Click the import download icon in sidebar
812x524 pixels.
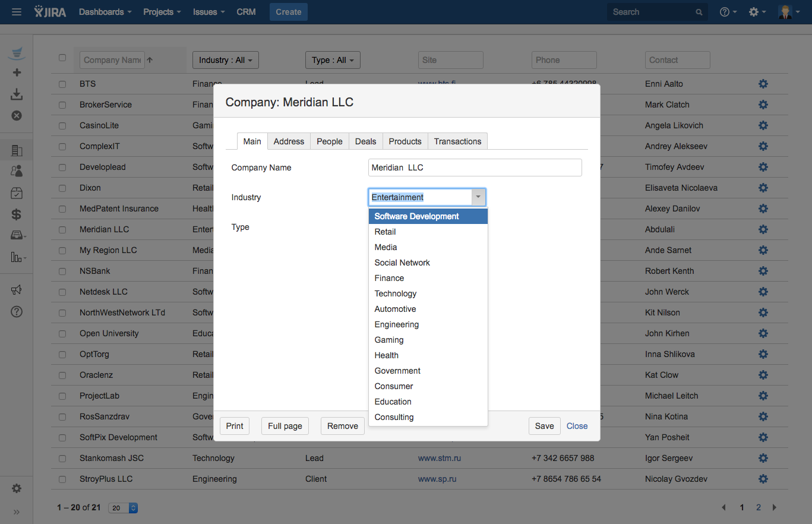click(17, 94)
